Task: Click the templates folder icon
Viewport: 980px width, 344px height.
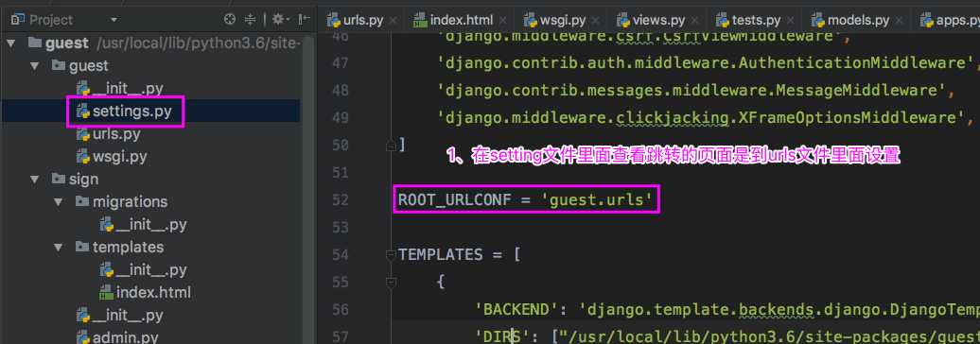Action: [82, 247]
